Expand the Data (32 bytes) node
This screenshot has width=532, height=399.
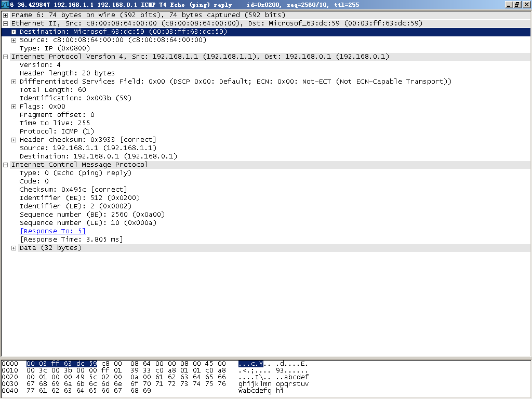[14, 248]
